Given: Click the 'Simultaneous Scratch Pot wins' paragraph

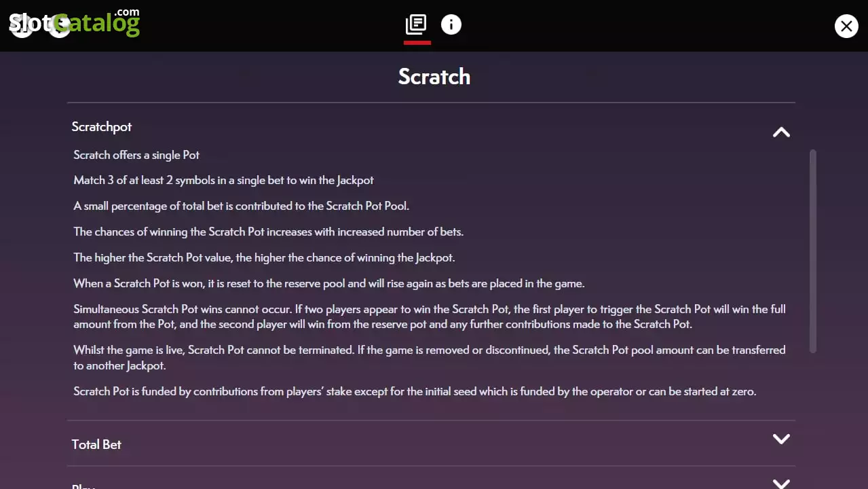Looking at the screenshot, I should tap(430, 316).
